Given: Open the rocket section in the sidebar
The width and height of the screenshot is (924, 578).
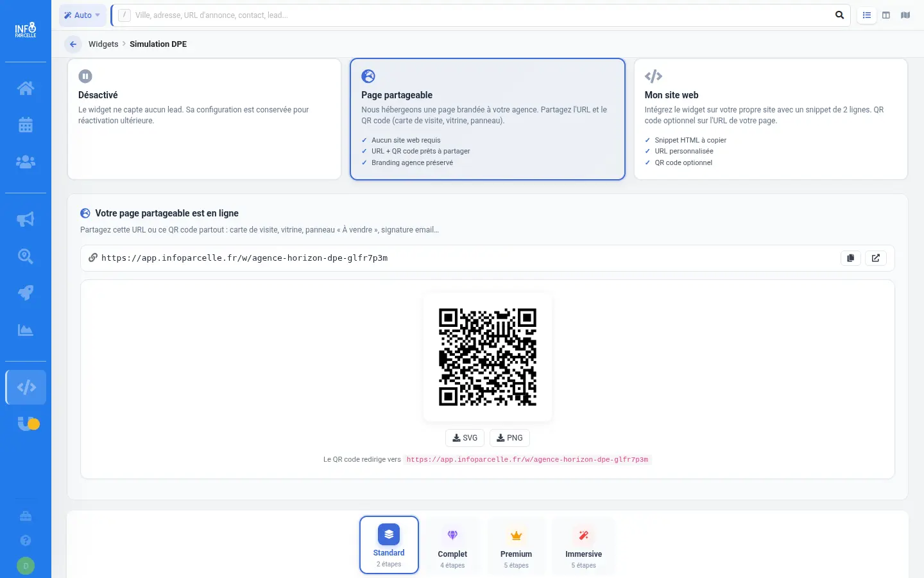Looking at the screenshot, I should (x=26, y=293).
